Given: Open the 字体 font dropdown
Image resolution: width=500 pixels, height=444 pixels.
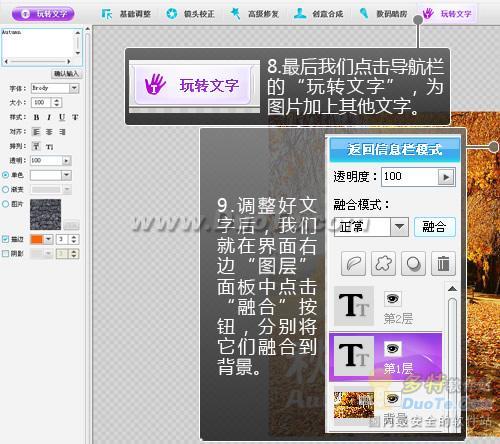Looking at the screenshot, I should coord(74,88).
